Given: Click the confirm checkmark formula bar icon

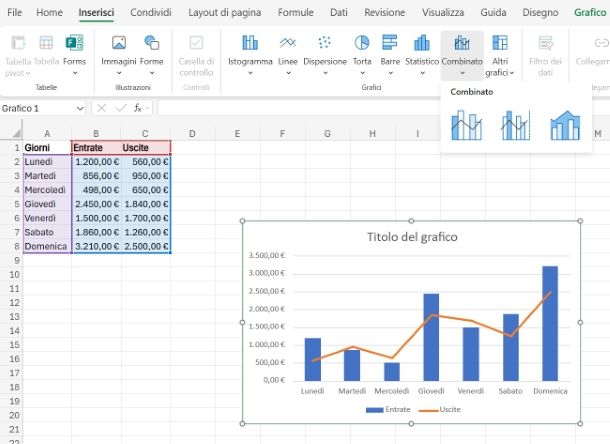Looking at the screenshot, I should 121,108.
